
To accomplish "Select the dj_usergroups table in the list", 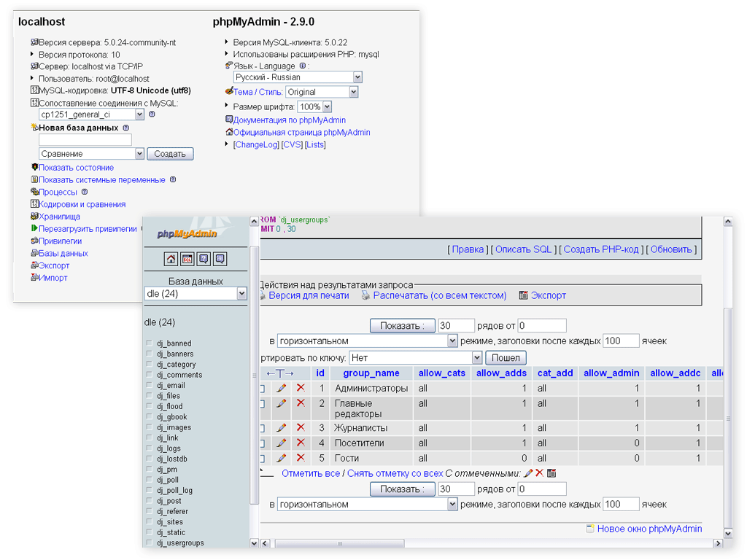I will pyautogui.click(x=181, y=542).
